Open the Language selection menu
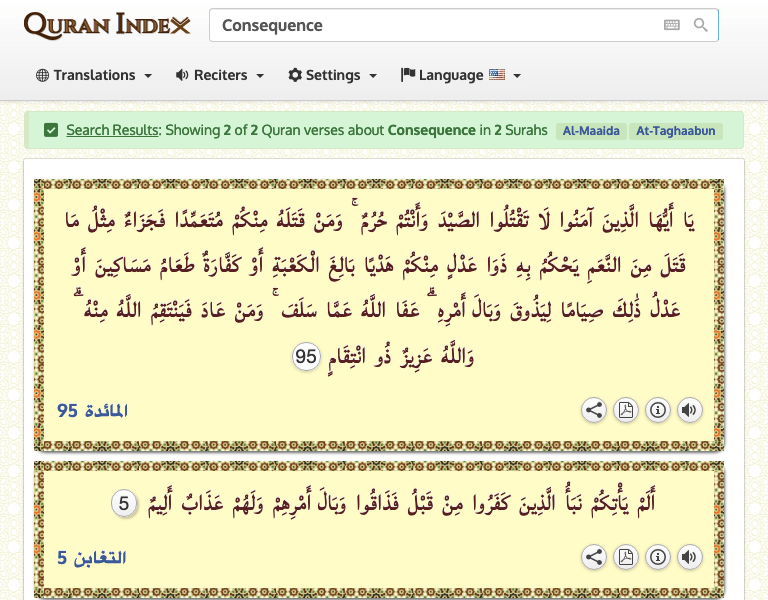The height and width of the screenshot is (600, 768). click(460, 75)
